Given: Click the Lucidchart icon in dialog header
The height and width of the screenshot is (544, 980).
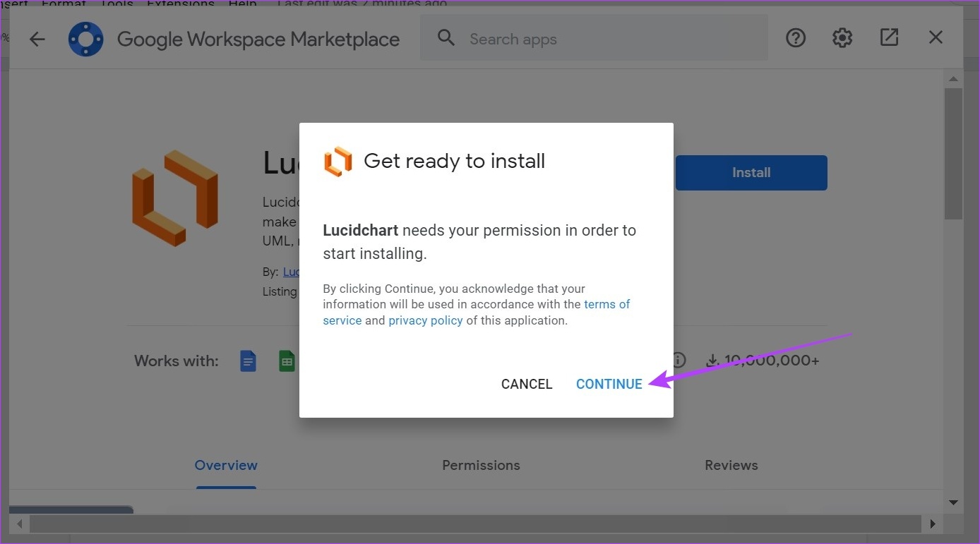Looking at the screenshot, I should click(x=337, y=161).
